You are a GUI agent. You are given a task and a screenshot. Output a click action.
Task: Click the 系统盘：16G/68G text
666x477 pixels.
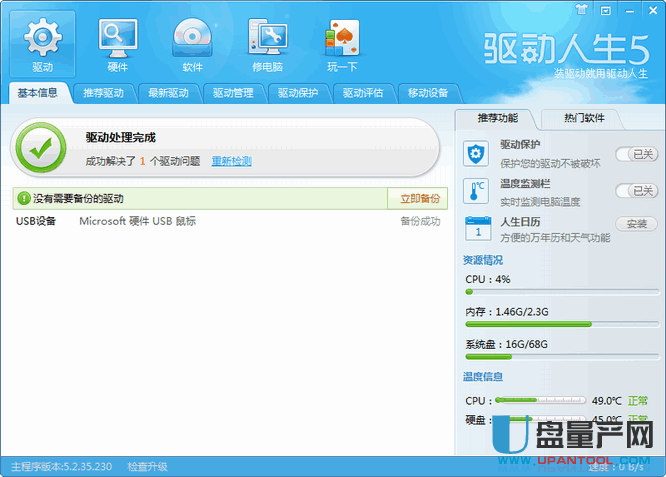(x=506, y=344)
